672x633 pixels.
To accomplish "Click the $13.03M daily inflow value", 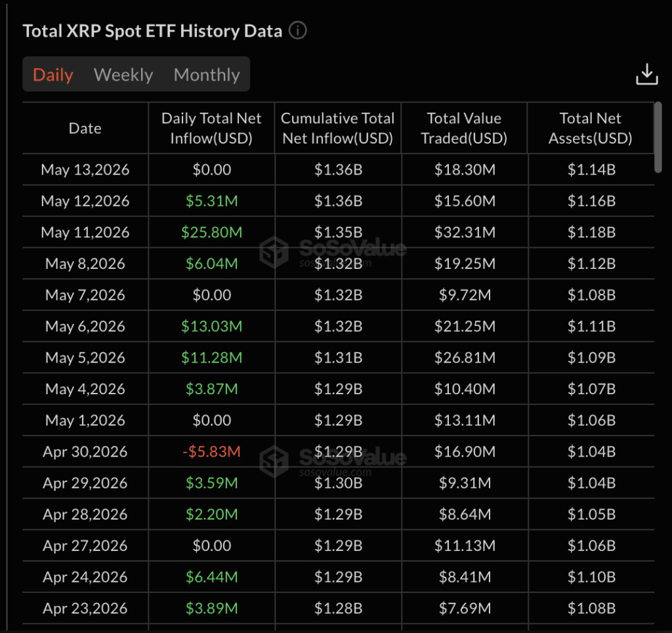I will 212,327.
